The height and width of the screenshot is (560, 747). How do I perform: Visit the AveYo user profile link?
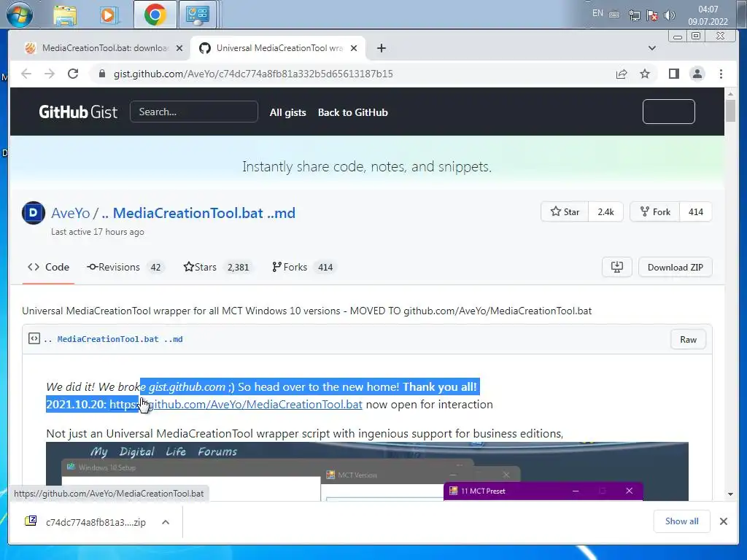(x=71, y=213)
